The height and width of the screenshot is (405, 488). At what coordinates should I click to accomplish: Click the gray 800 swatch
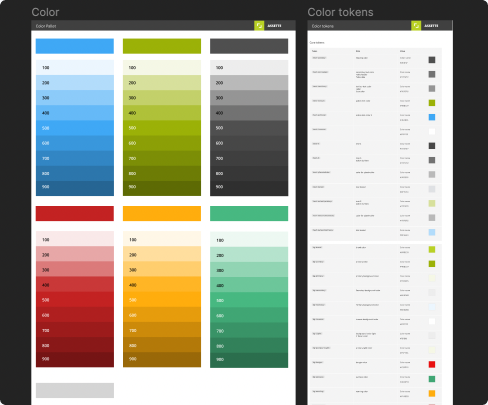(249, 173)
